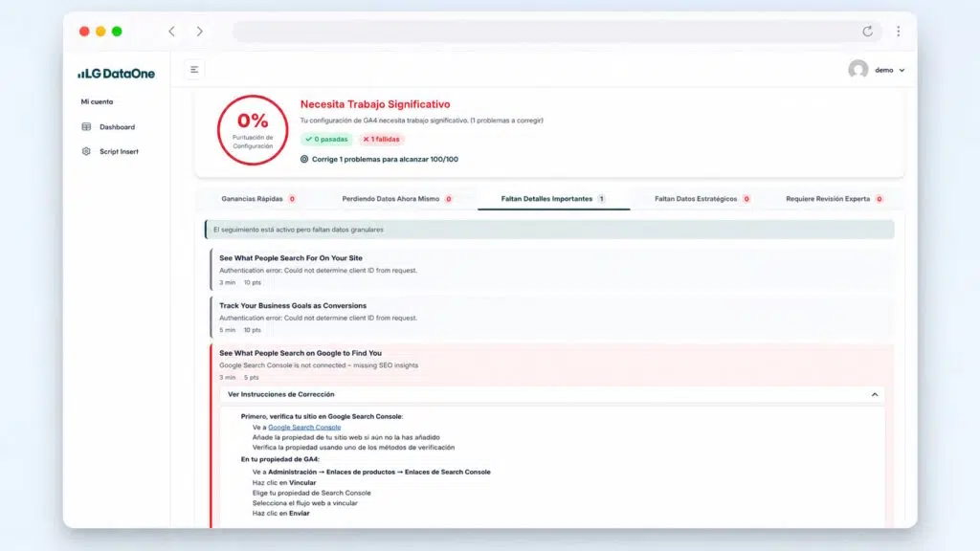Open Requiere Revisión Experta tab
This screenshot has width=980, height=551.
pos(834,199)
